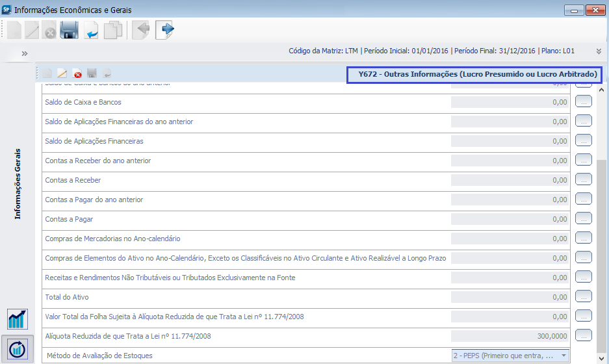Screen dimensions: 609x364
Task: Select the Informações Gerais vertical tab
Action: coord(18,183)
